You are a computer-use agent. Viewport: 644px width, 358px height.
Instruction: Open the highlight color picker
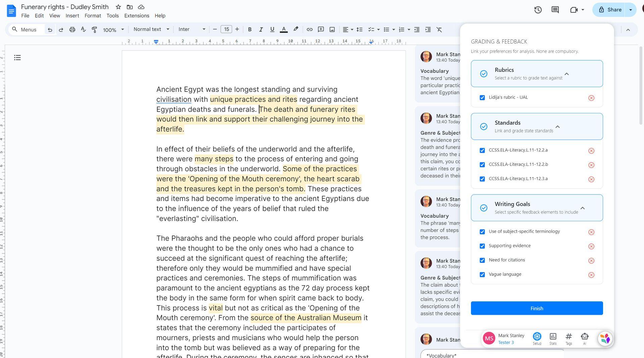click(296, 29)
